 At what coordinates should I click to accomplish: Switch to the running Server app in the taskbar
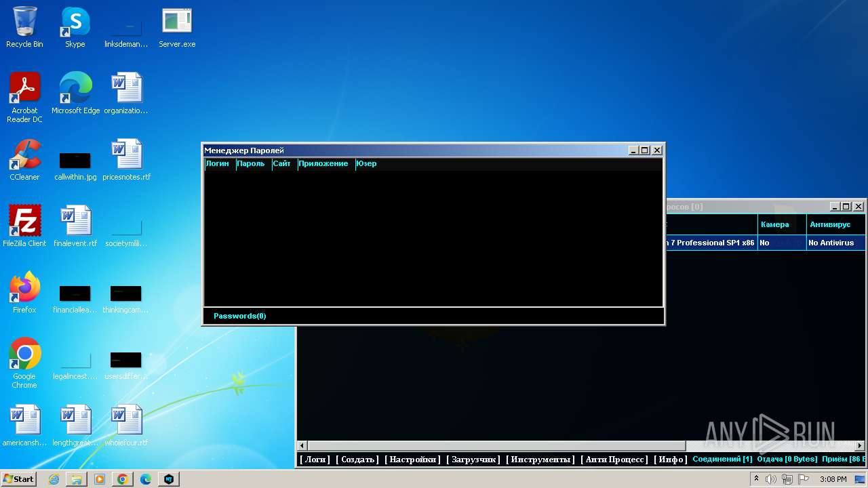pyautogui.click(x=169, y=479)
